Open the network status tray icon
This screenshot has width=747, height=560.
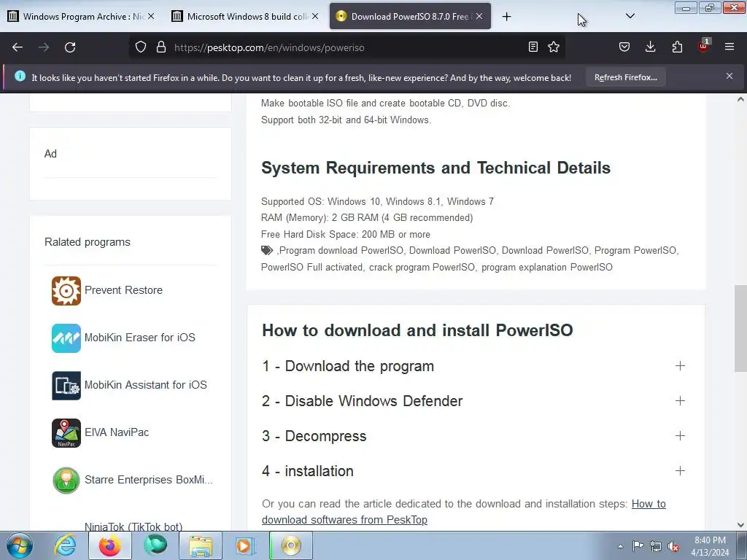click(656, 546)
